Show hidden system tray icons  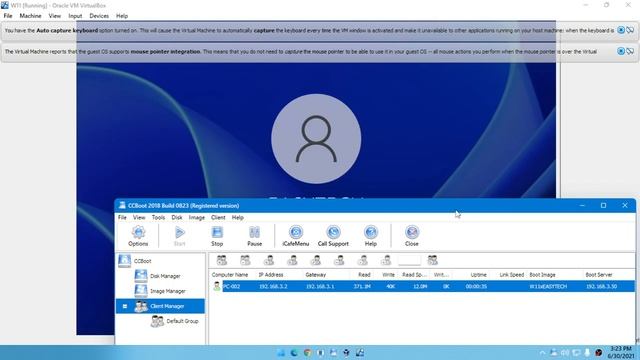pyautogui.click(x=542, y=353)
